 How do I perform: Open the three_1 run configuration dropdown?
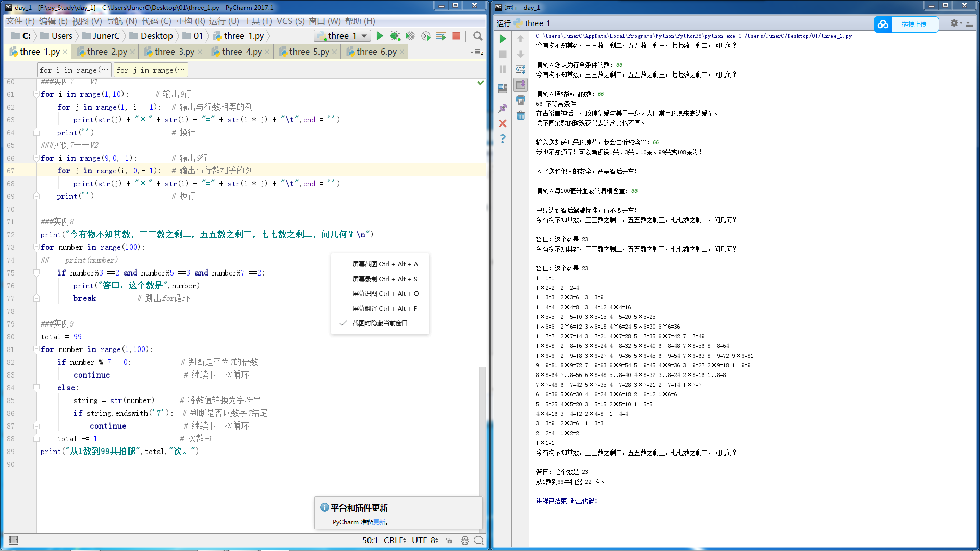(364, 36)
